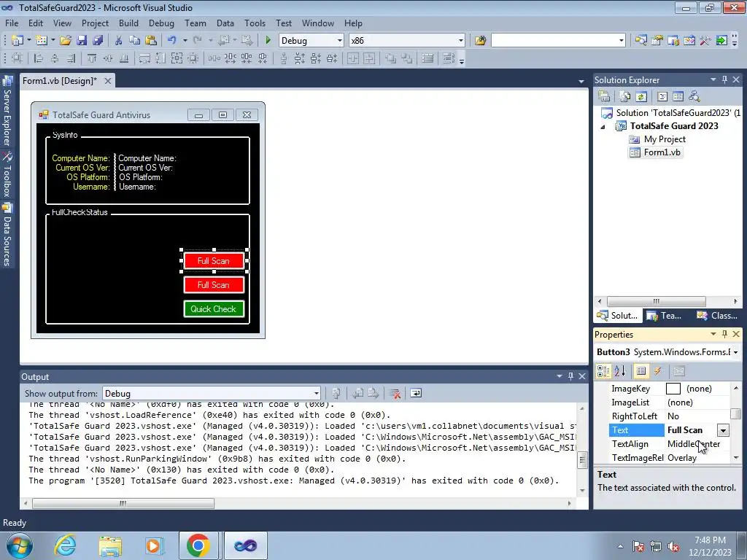Open the Project menu

(95, 23)
